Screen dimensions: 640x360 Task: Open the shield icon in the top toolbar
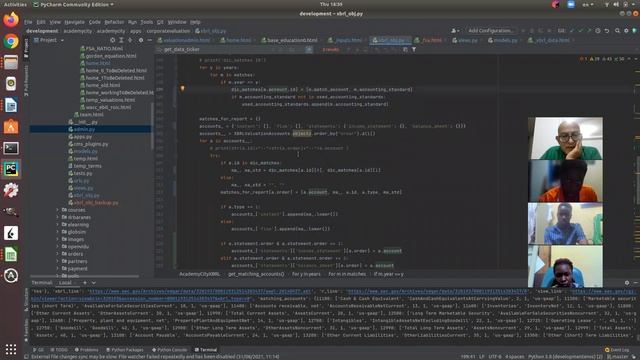click(634, 31)
